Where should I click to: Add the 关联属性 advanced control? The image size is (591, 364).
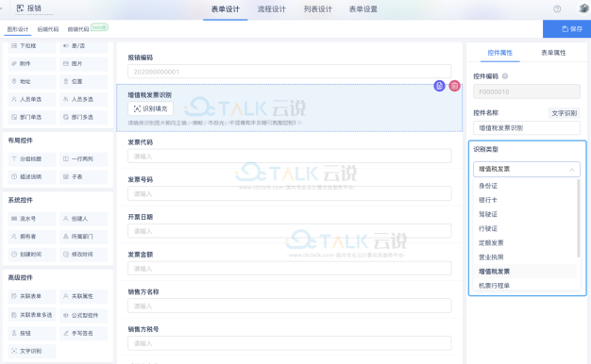click(83, 296)
